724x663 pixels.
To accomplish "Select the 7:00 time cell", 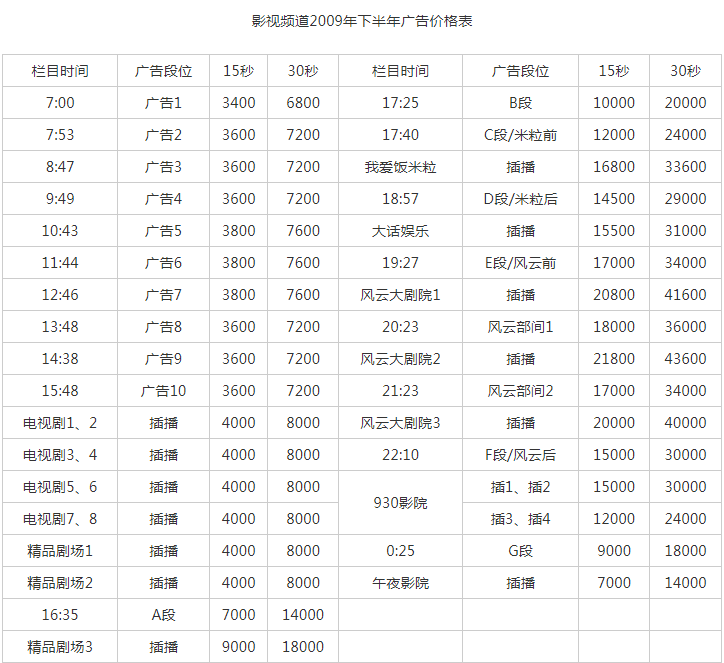I will coord(60,102).
